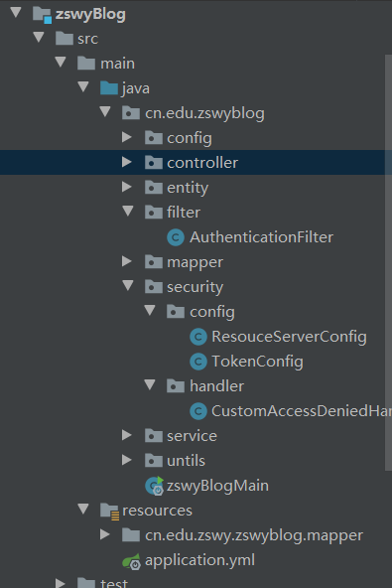
Task: Click the ResouceServerConfig class icon
Action: 198,337
